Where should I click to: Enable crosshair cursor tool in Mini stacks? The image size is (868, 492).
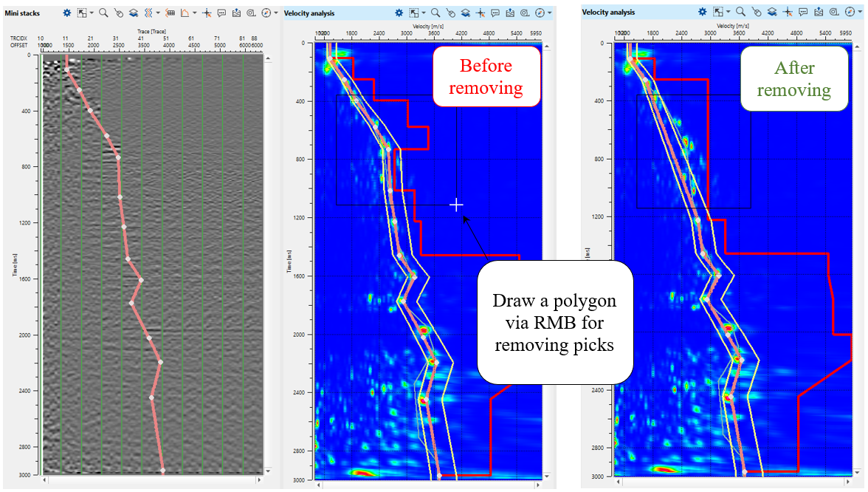pos(207,13)
